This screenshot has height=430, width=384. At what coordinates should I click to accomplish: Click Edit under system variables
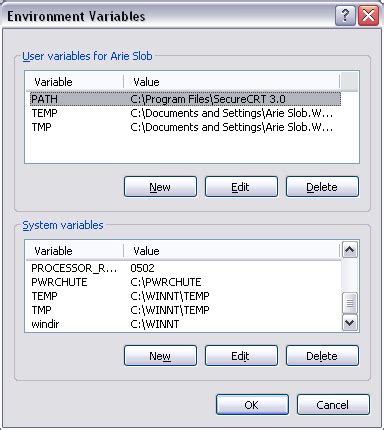coord(241,356)
